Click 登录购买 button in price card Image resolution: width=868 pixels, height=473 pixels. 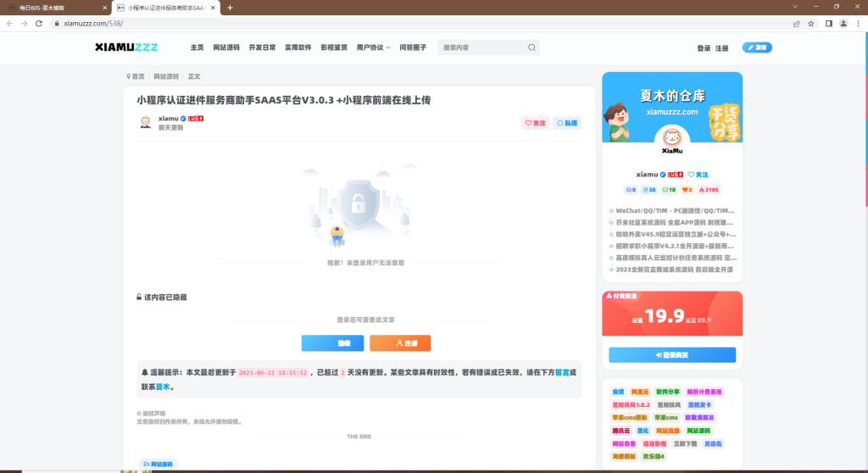tap(672, 355)
